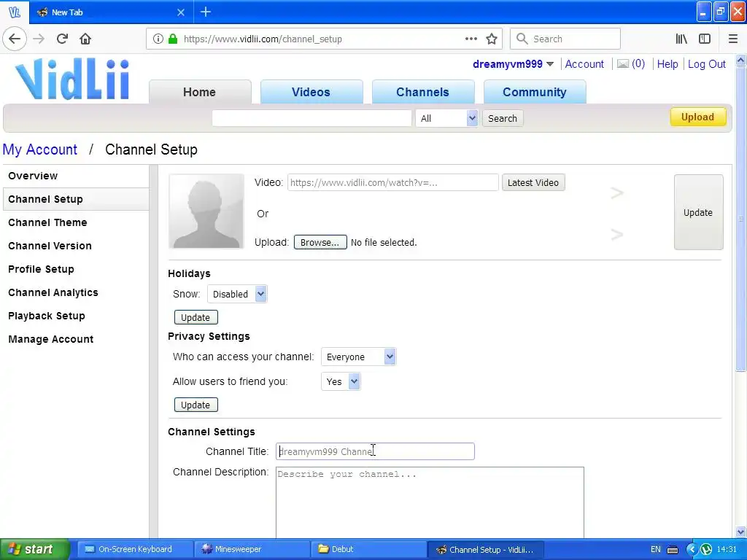
Task: Open the Help link
Action: 667,64
